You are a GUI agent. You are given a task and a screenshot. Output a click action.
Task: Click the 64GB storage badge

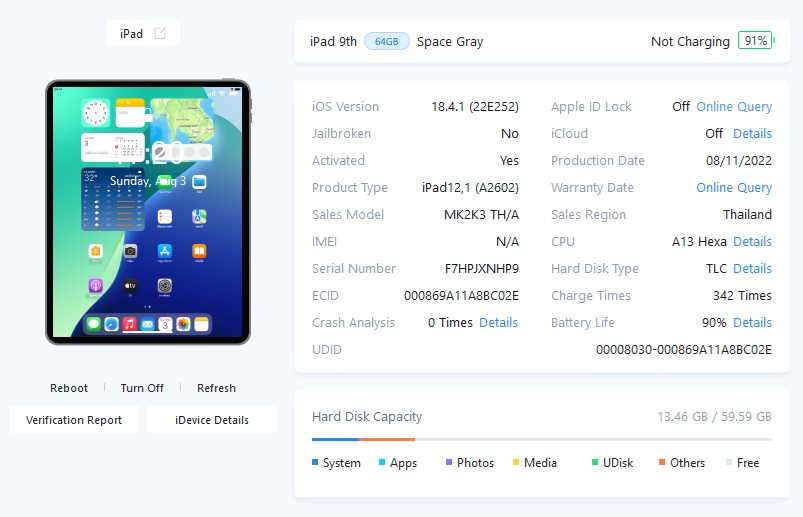coord(387,41)
